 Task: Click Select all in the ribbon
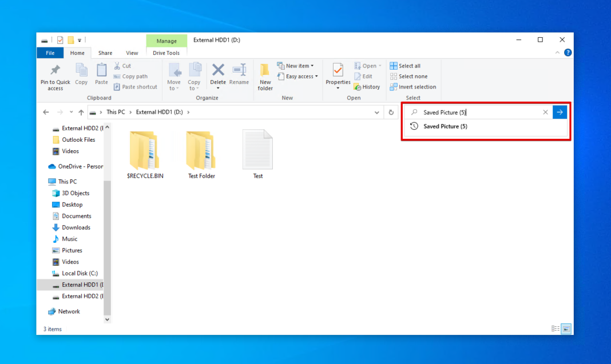coord(405,66)
